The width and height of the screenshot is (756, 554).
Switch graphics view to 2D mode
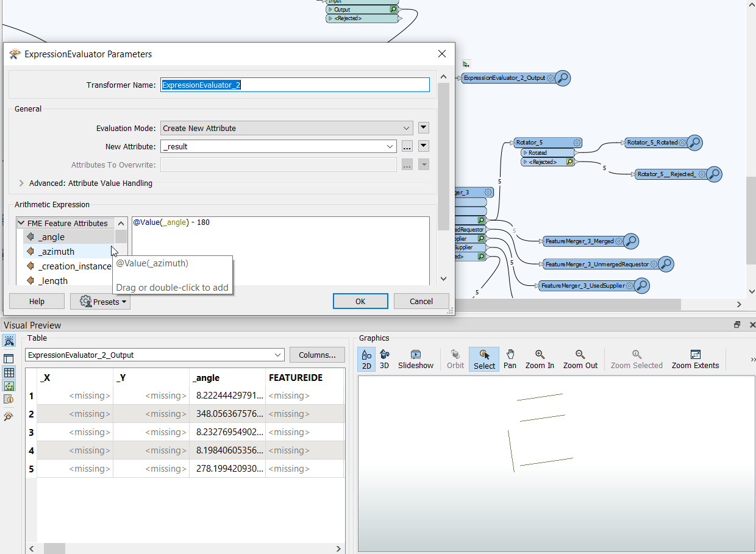pyautogui.click(x=366, y=359)
